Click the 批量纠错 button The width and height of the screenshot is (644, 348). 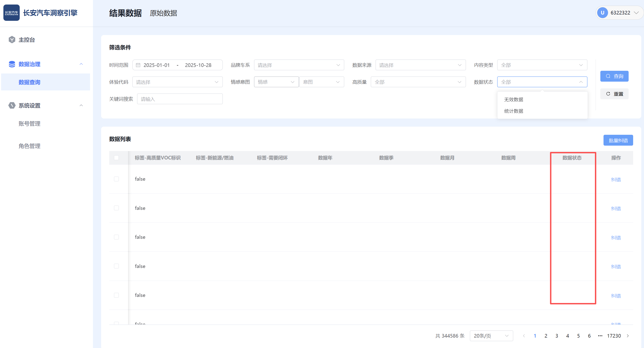coord(618,140)
